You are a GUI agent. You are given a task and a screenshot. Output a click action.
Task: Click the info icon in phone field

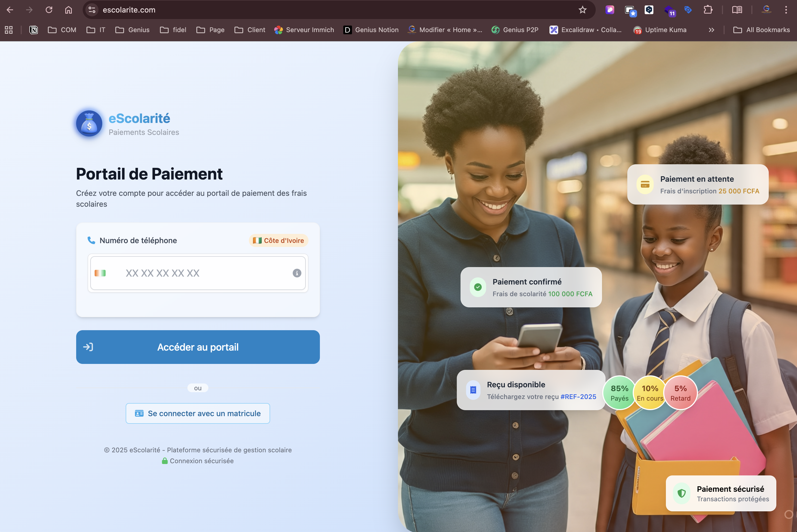point(296,273)
